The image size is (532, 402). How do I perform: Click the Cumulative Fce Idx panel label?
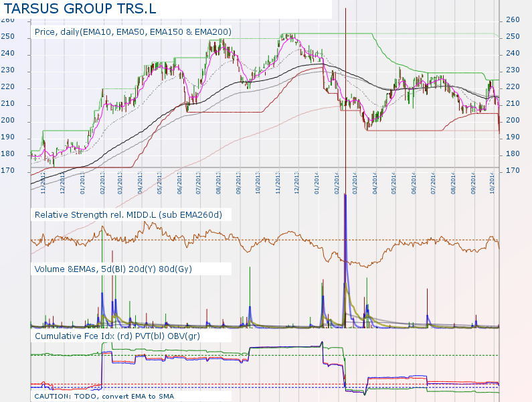117,335
